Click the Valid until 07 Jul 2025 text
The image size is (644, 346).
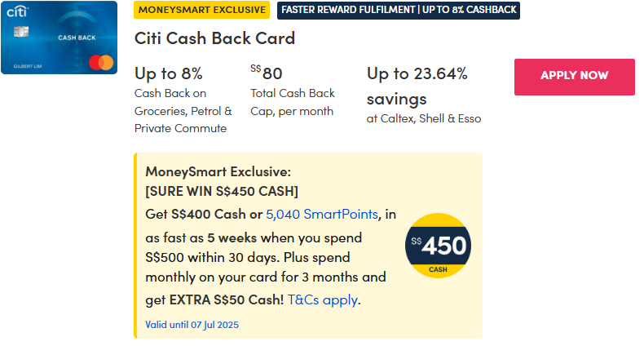coord(192,325)
